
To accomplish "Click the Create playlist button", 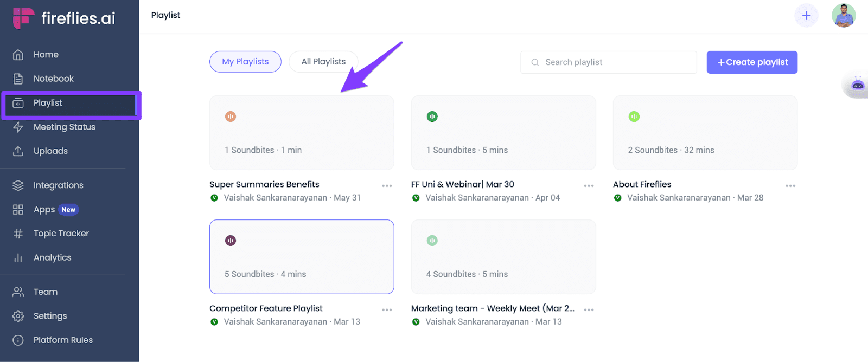I will (752, 62).
